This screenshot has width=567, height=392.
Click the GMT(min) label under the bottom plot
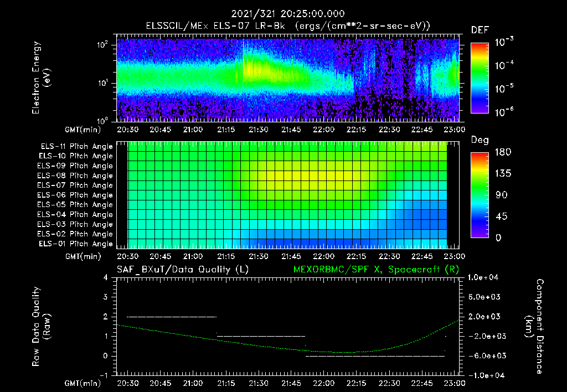[83, 383]
